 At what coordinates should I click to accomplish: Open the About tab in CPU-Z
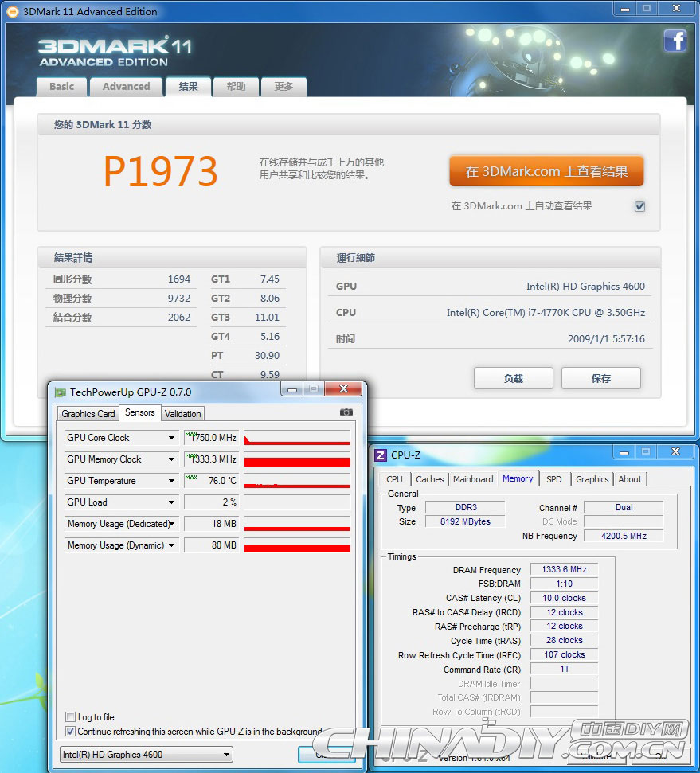click(x=630, y=479)
